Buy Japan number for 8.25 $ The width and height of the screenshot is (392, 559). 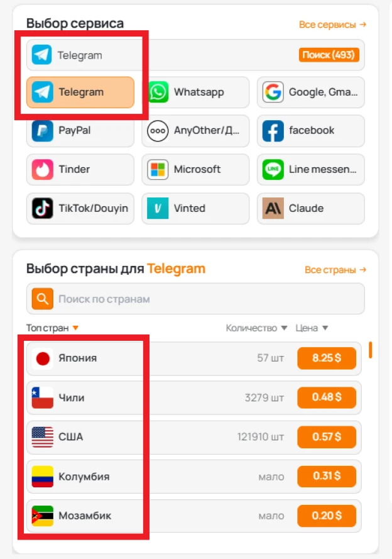tap(327, 358)
